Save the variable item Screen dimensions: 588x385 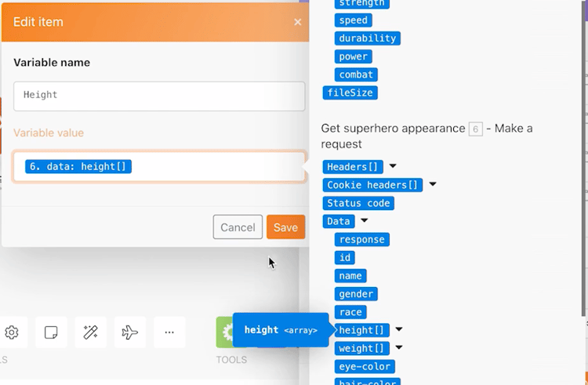(285, 227)
